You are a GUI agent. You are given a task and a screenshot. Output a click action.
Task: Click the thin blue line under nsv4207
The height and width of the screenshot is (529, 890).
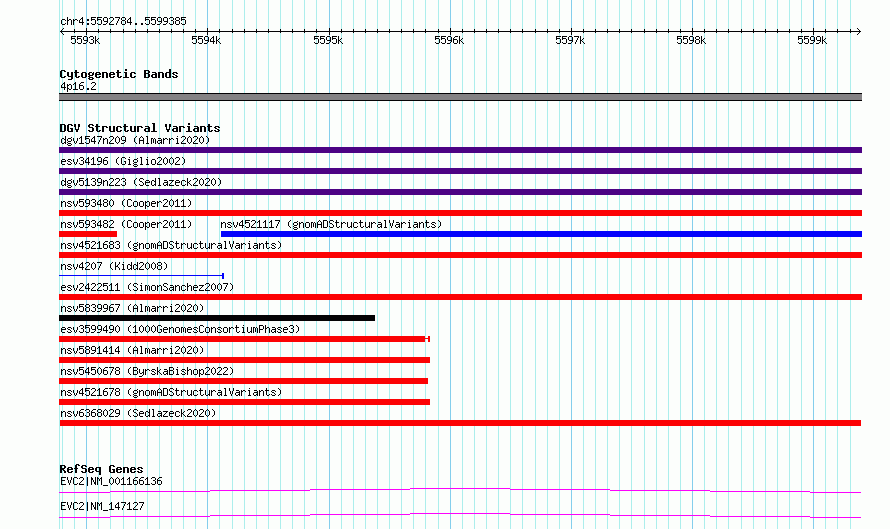coord(141,276)
